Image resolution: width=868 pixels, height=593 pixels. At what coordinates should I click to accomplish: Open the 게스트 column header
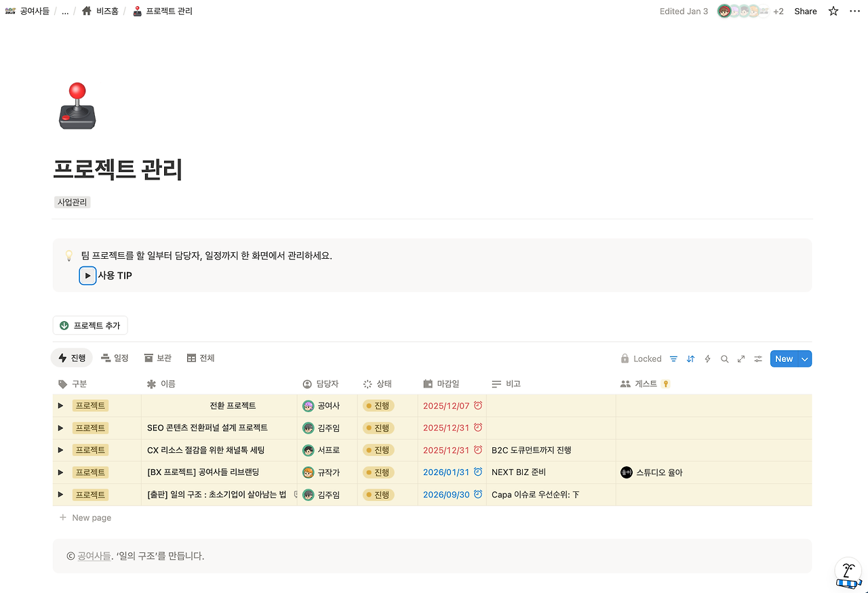639,384
